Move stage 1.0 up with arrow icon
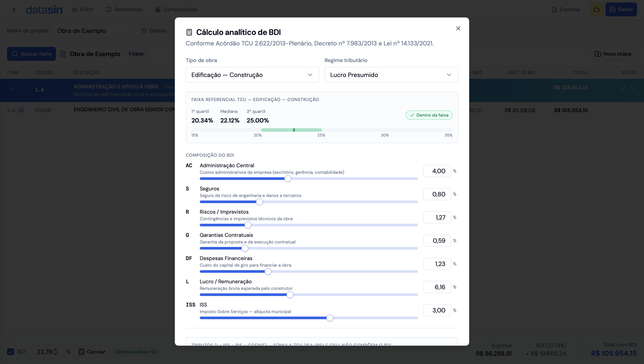Viewport: 644px width, 364px height. click(x=604, y=88)
